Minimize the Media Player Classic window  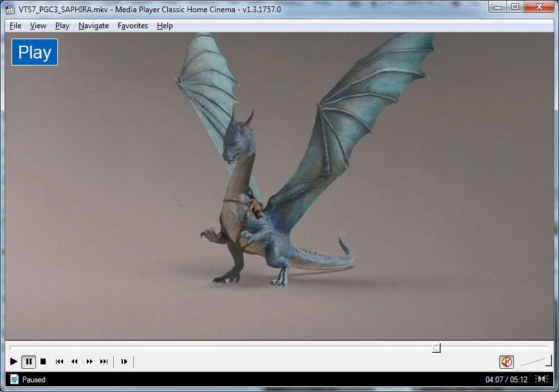tap(498, 7)
